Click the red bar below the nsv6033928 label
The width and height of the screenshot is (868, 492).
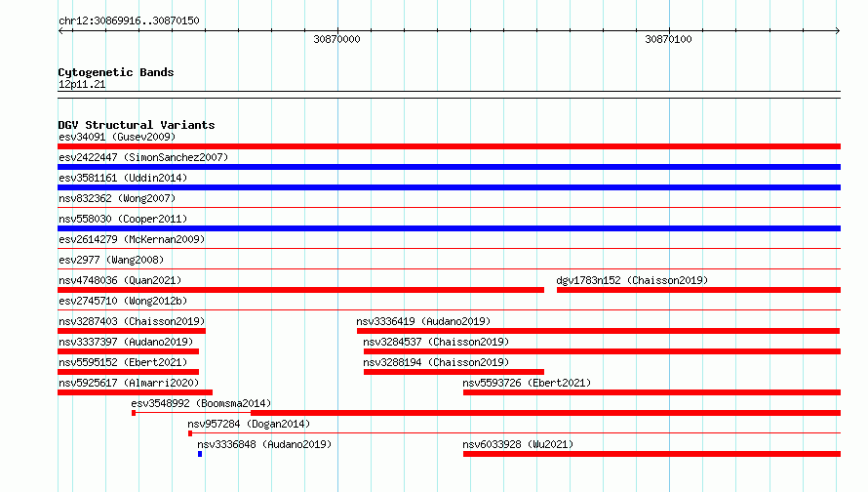click(652, 454)
